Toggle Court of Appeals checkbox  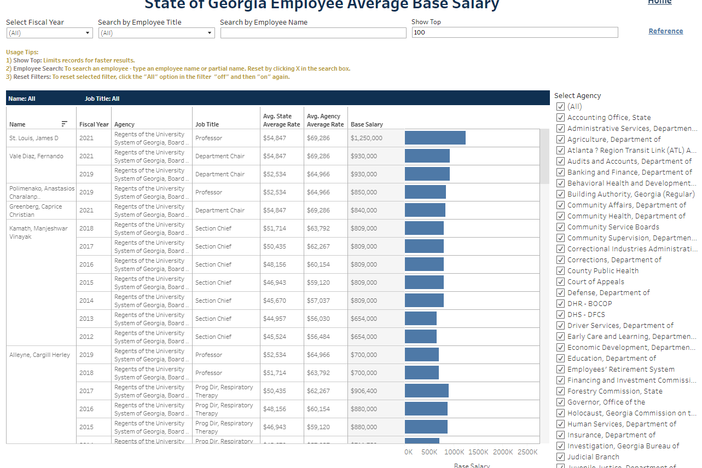(x=560, y=281)
